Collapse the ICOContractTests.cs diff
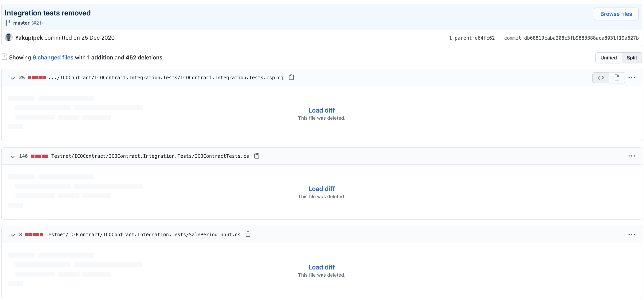The height and width of the screenshot is (300, 644). (x=12, y=156)
